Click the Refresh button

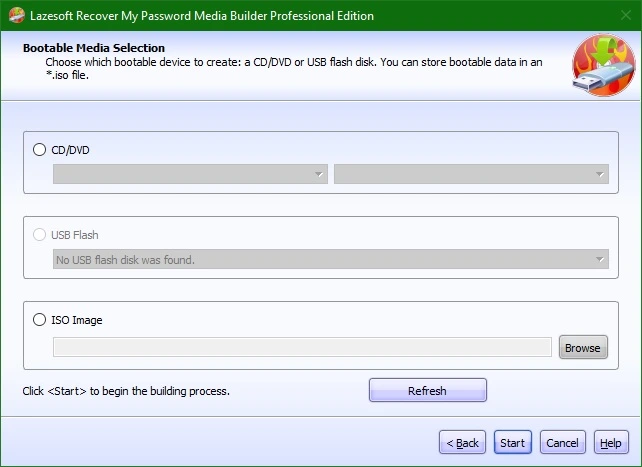pyautogui.click(x=428, y=390)
